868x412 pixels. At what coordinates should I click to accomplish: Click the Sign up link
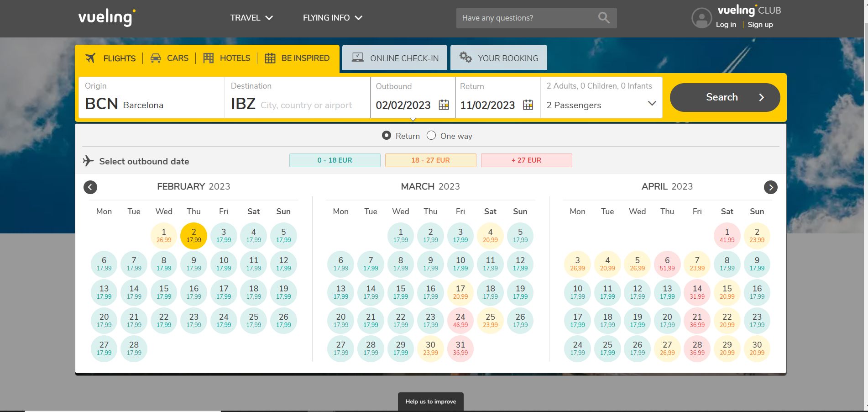click(x=760, y=25)
